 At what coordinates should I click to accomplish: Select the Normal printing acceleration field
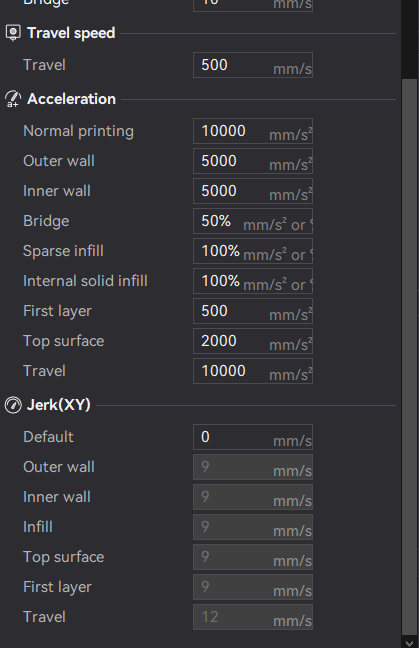(253, 131)
